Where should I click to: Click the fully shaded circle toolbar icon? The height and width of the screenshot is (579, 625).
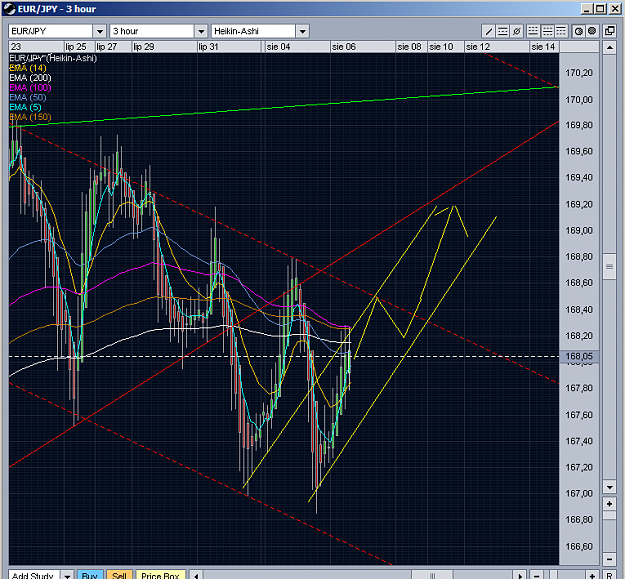[592, 31]
